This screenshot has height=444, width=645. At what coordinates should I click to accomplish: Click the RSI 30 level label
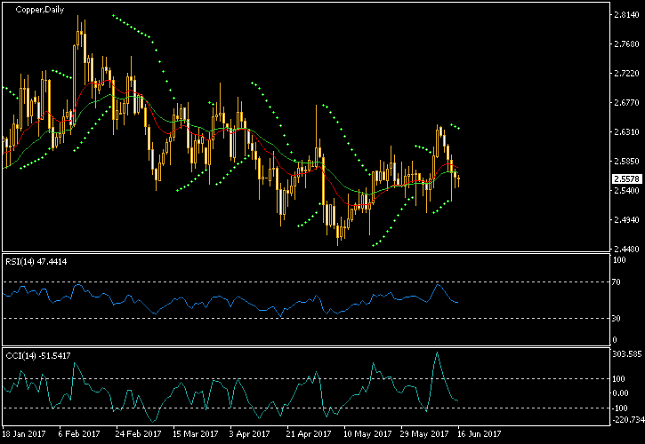(616, 318)
